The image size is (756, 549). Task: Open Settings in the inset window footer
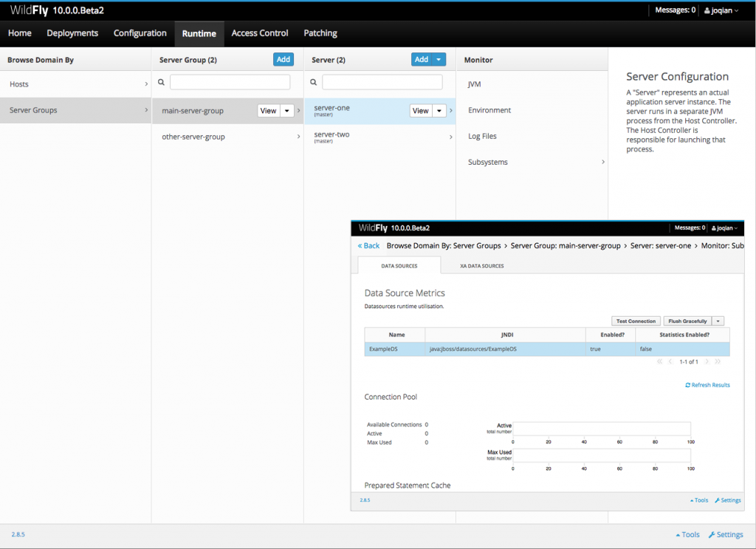(727, 500)
